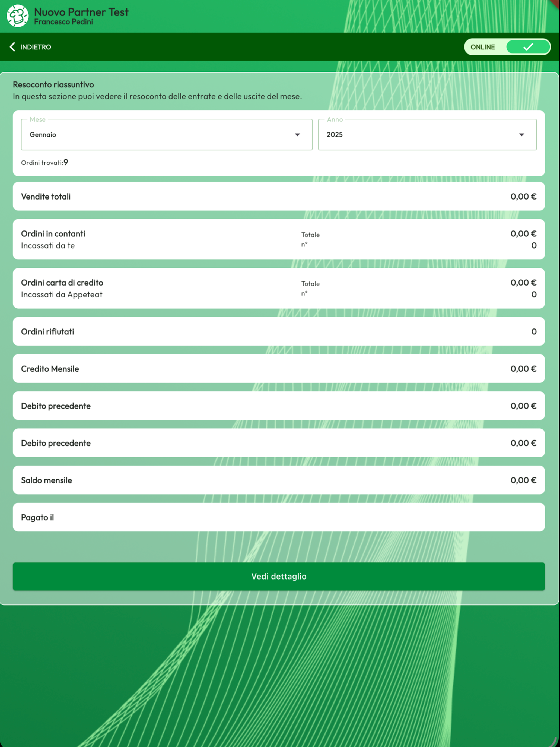The width and height of the screenshot is (560, 747).
Task: Toggle the ONLINE status switch
Action: pyautogui.click(x=507, y=47)
